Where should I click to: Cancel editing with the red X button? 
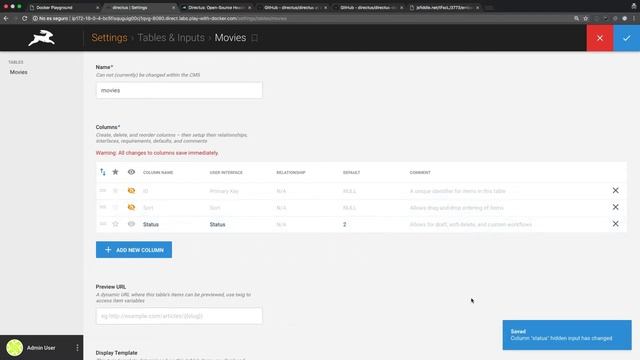(x=600, y=38)
